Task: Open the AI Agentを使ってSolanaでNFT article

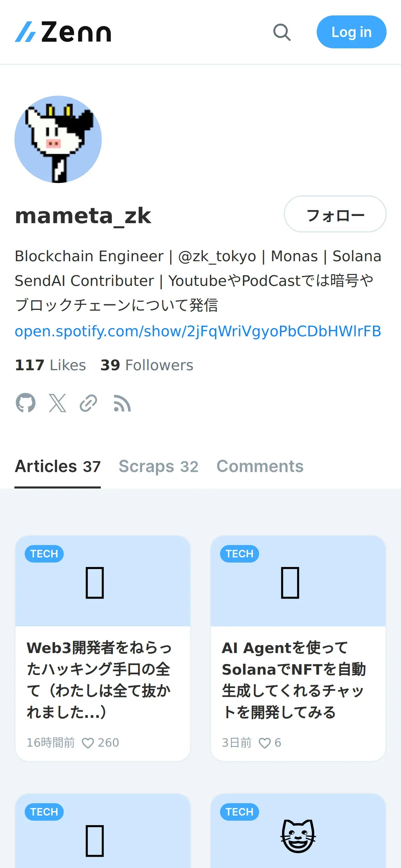Action: [294, 679]
